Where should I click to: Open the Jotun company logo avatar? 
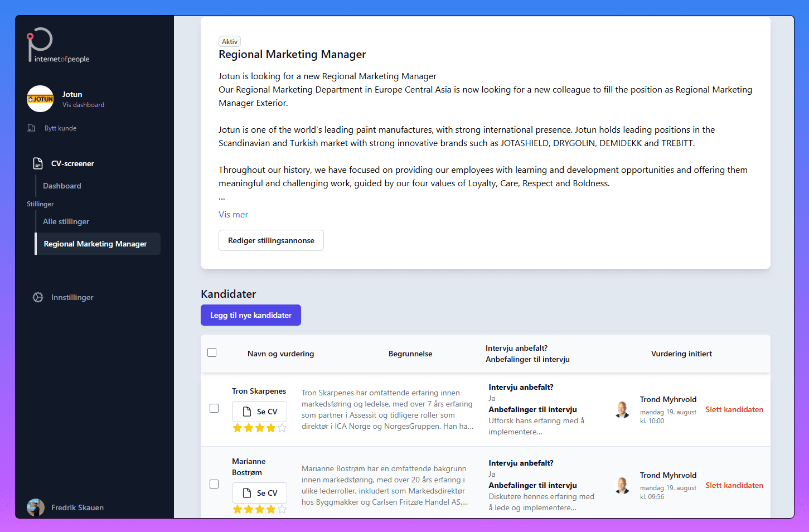[x=40, y=99]
